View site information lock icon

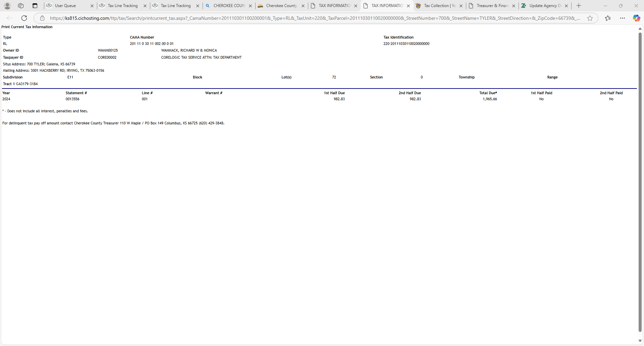click(42, 18)
